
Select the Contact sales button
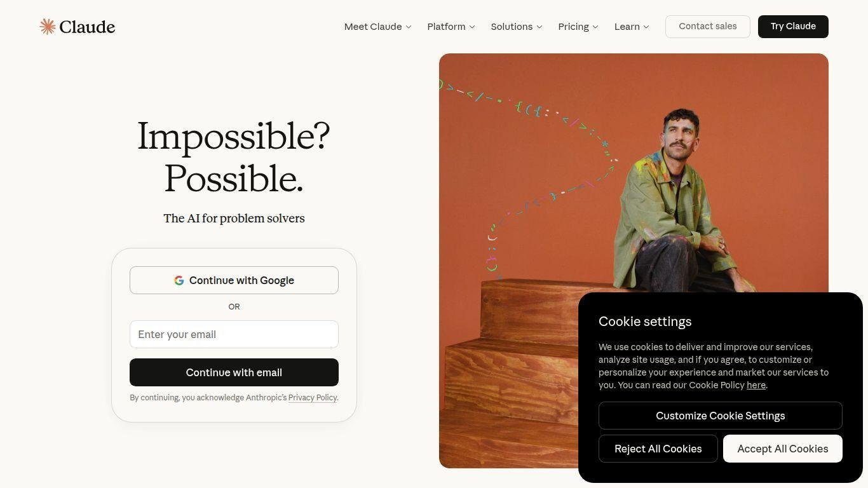pos(708,27)
